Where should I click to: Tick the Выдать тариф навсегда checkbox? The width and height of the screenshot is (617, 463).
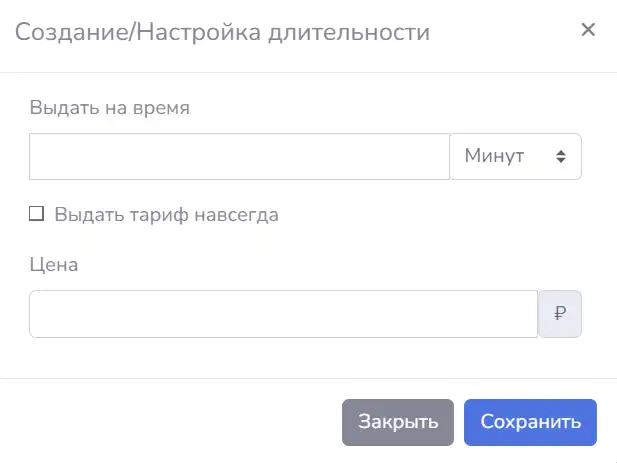pos(37,214)
